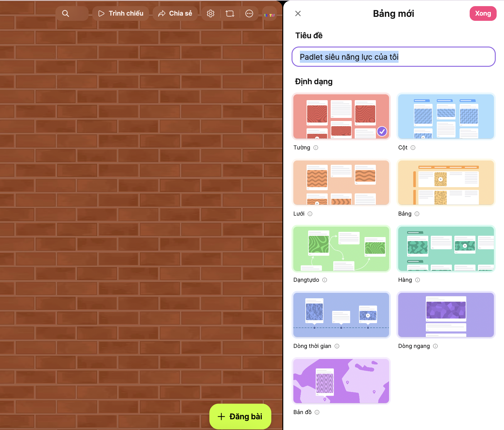Show info for Tường format
This screenshot has width=504, height=430.
click(x=316, y=148)
